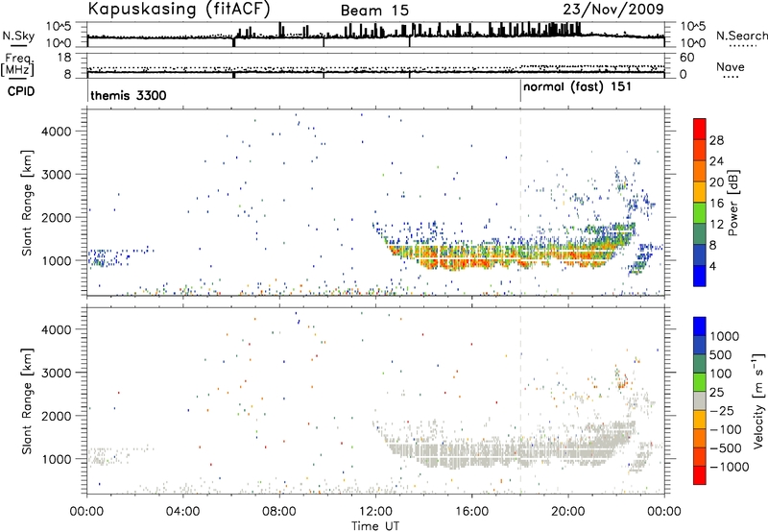
Task: Click the '60' tick on the Nave axis
Action: [687, 58]
